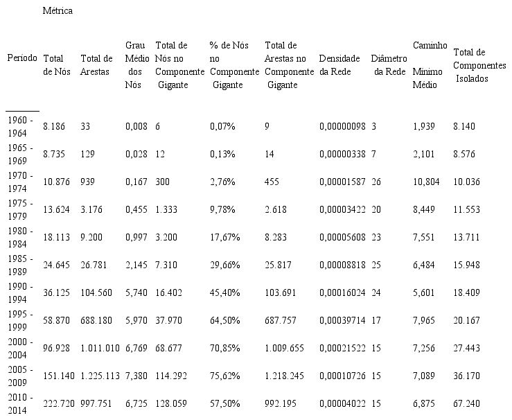Image resolution: width=512 pixels, height=420 pixels.
Task: Click the giant component edges value 103.691
Action: click(282, 292)
